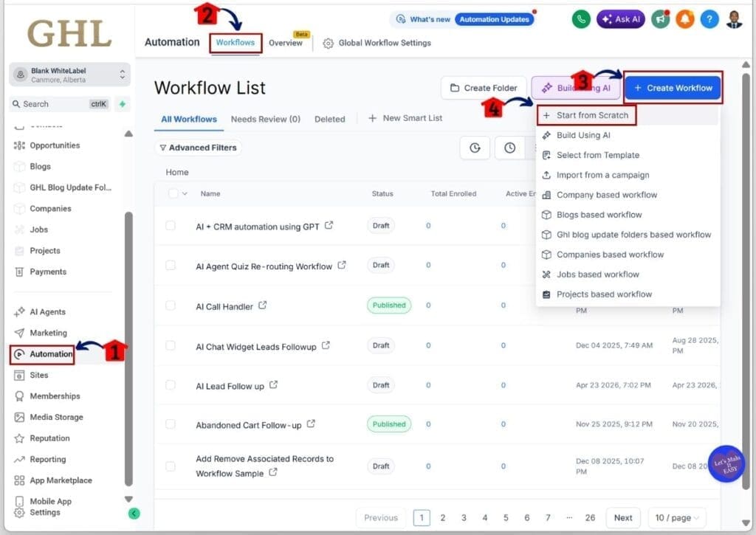Viewport: 756px width, 535px height.
Task: Open external link for AI Agent Quiz Re-routing Workflow
Action: click(342, 265)
